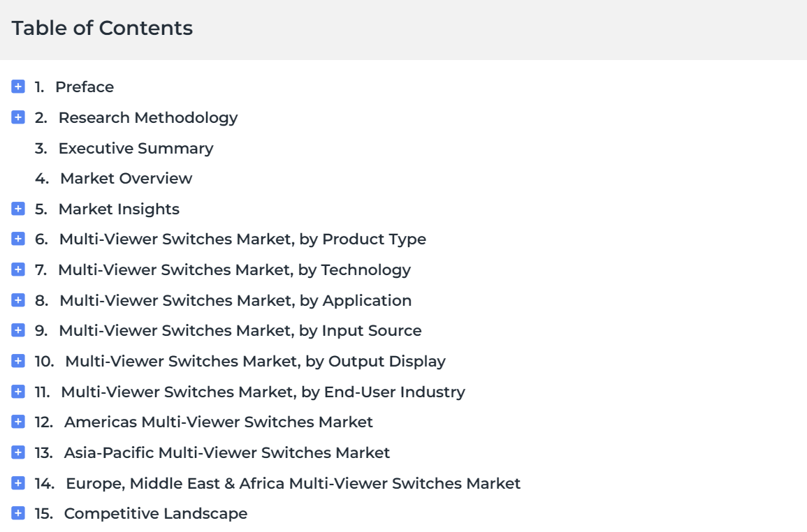
Task: Click the Preface text label
Action: click(85, 87)
